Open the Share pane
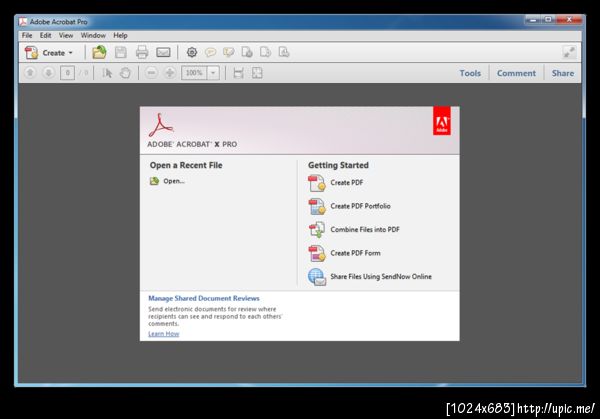Viewport: 600px width, 419px height. pos(562,73)
